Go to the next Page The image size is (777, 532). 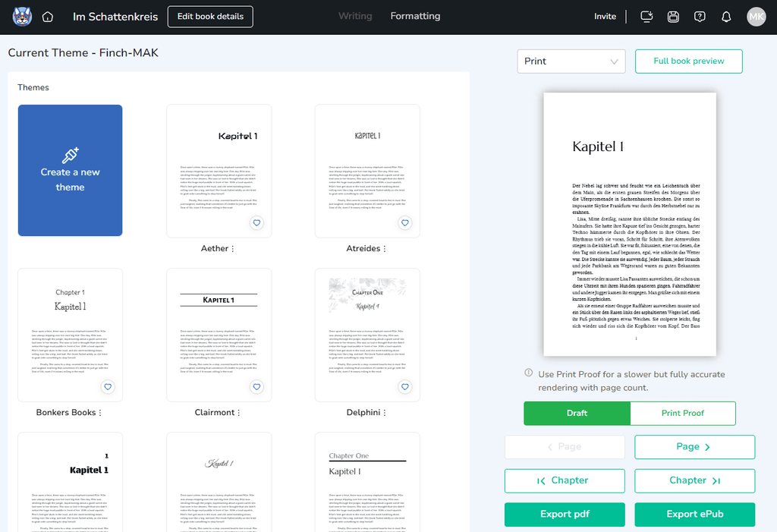[694, 447]
